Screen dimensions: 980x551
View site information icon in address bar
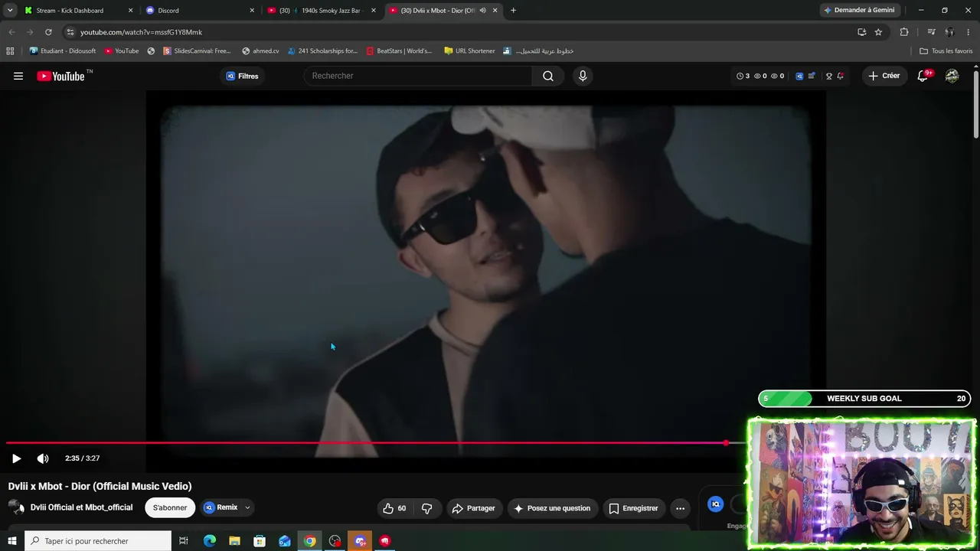point(70,32)
